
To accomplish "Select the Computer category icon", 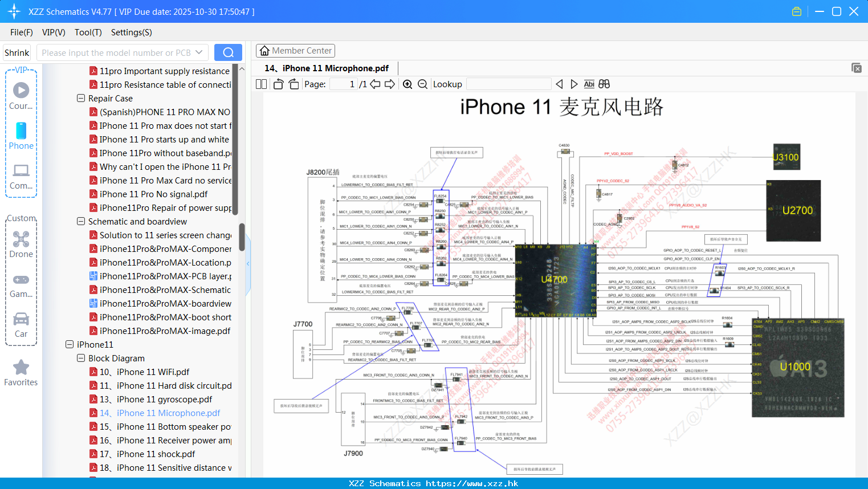I will 21,176.
